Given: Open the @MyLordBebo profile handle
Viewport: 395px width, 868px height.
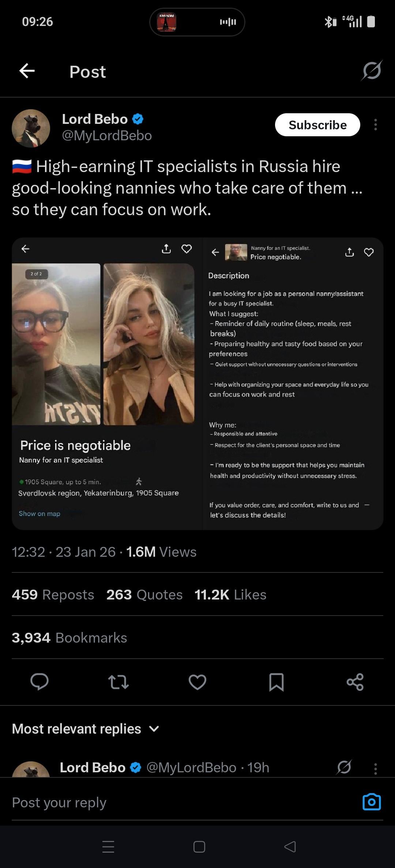Looking at the screenshot, I should coord(107,136).
